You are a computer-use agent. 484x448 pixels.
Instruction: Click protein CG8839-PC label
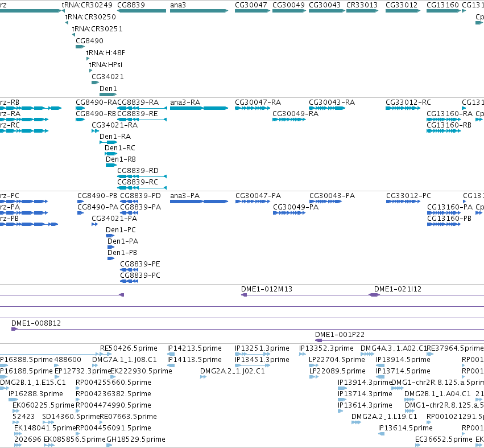tap(140, 276)
